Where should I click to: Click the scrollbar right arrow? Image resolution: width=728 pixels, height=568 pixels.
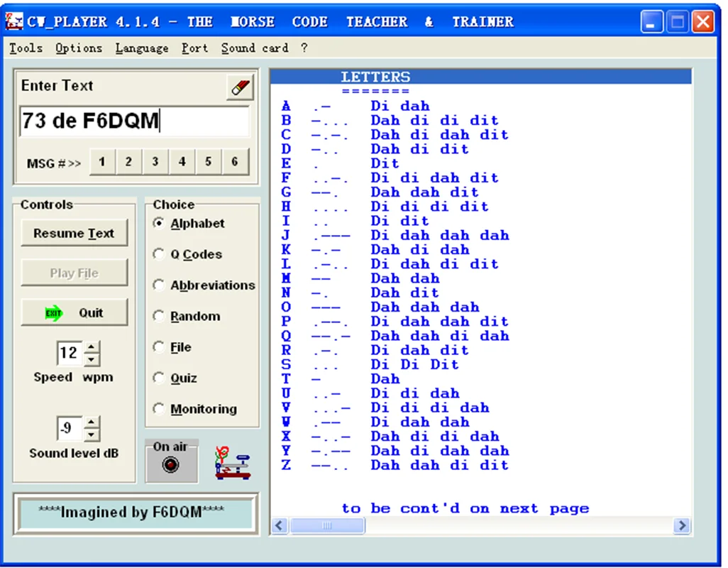682,525
